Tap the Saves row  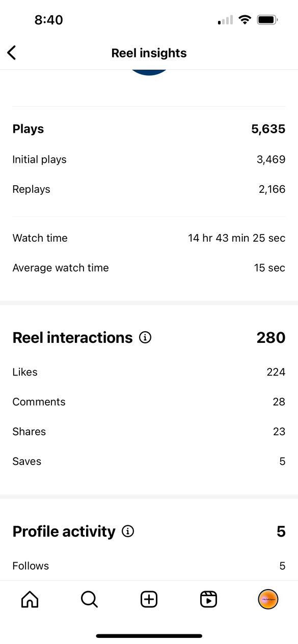pyautogui.click(x=149, y=461)
